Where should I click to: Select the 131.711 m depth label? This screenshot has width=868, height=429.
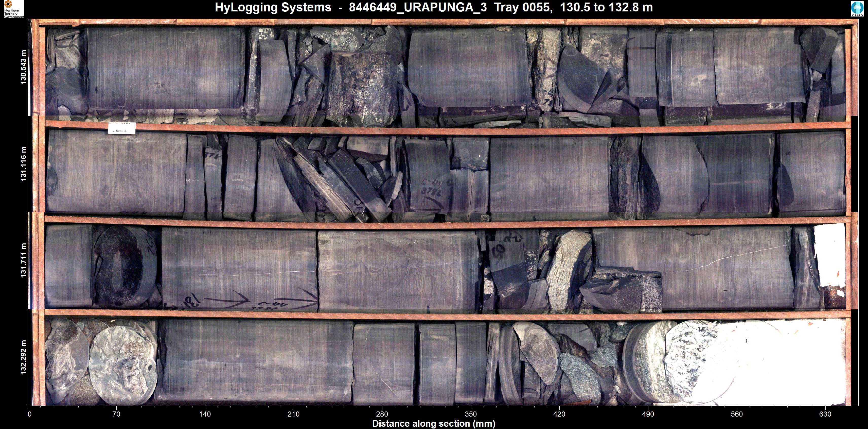pos(23,260)
